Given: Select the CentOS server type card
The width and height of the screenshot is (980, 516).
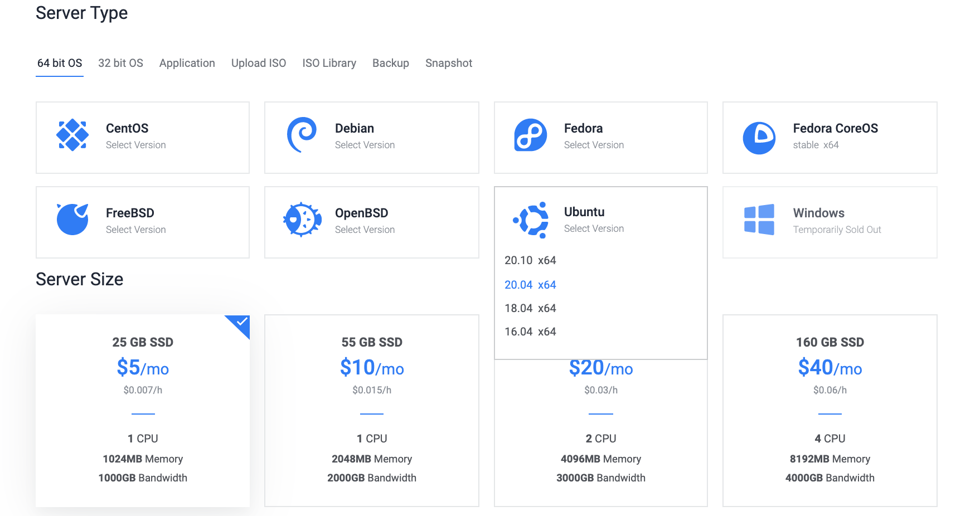Looking at the screenshot, I should [143, 138].
